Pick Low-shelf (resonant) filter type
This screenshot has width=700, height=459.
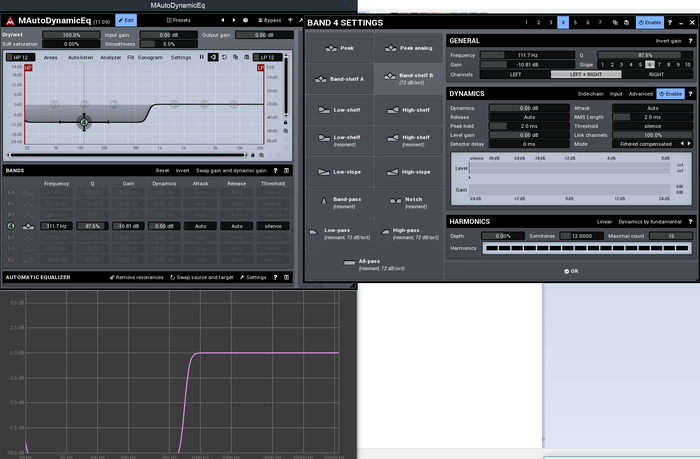pyautogui.click(x=340, y=141)
